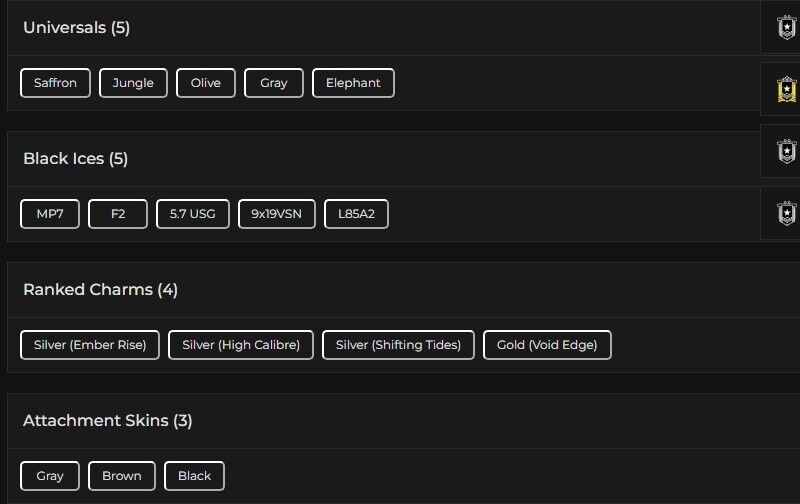The height and width of the screenshot is (504, 800).
Task: Select the Brown attachment skin tag
Action: (x=122, y=476)
